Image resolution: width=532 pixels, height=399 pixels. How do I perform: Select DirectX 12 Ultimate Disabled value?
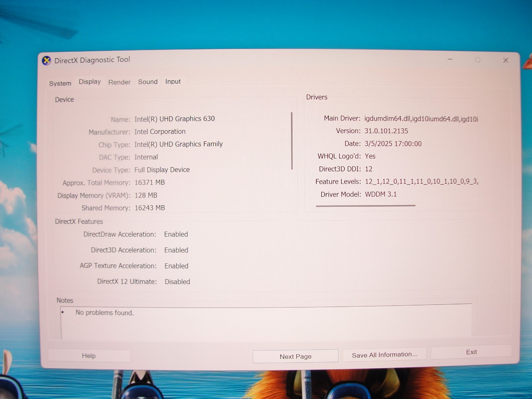pos(177,282)
